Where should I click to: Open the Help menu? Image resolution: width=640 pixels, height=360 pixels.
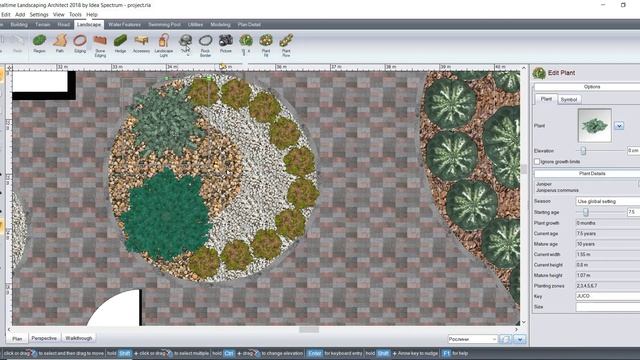[x=92, y=14]
